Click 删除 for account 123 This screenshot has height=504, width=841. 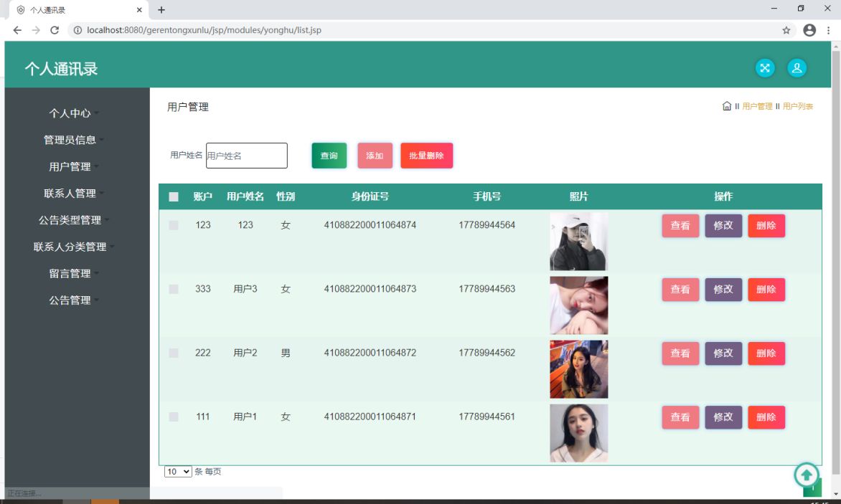coord(766,226)
